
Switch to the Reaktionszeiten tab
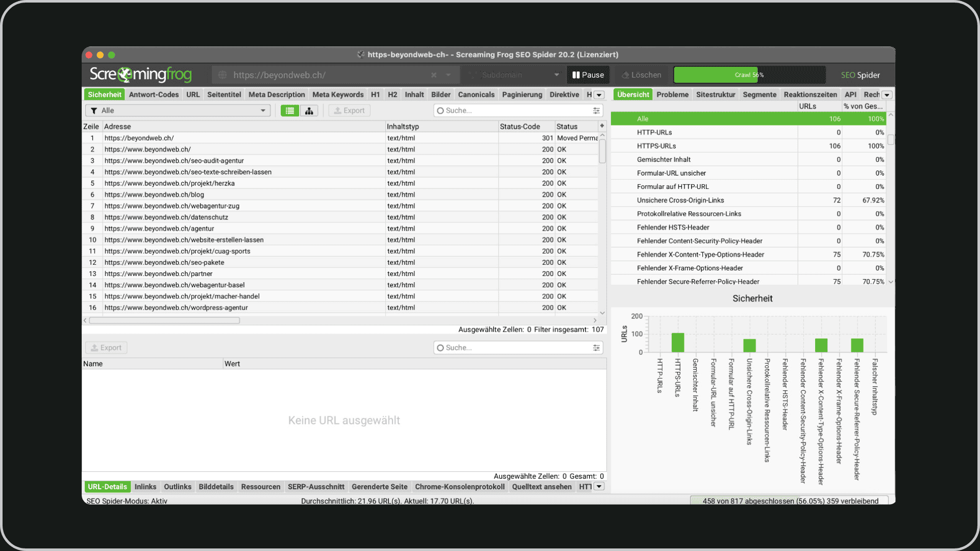point(810,95)
